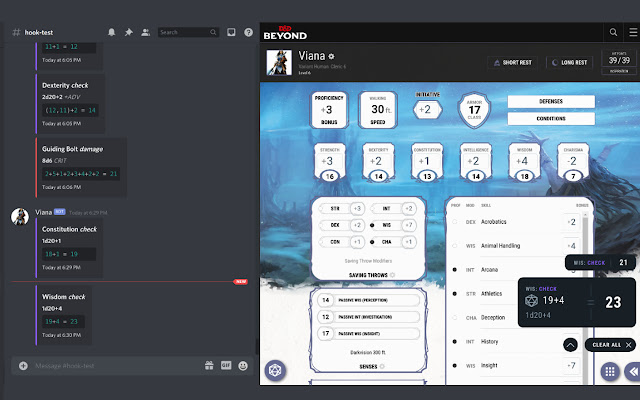The width and height of the screenshot is (640, 400).
Task: Select the History skill row
Action: point(516,342)
